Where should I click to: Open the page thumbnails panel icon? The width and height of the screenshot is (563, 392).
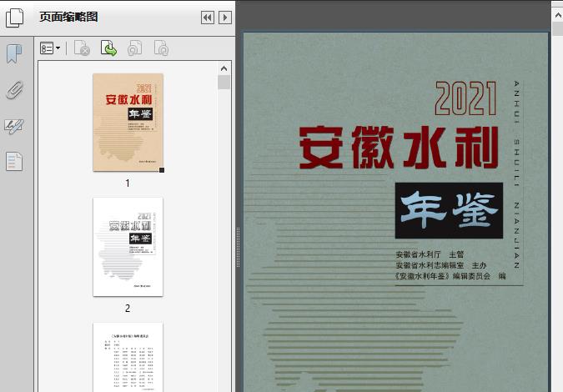pos(15,18)
